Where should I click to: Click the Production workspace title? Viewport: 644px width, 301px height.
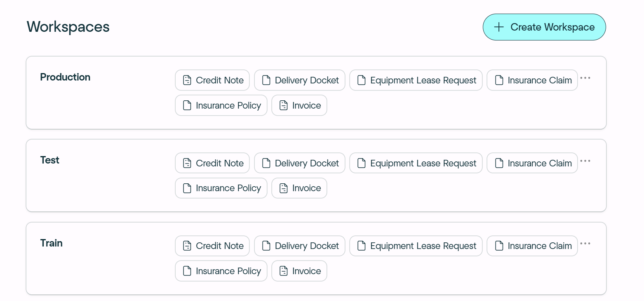(x=65, y=77)
